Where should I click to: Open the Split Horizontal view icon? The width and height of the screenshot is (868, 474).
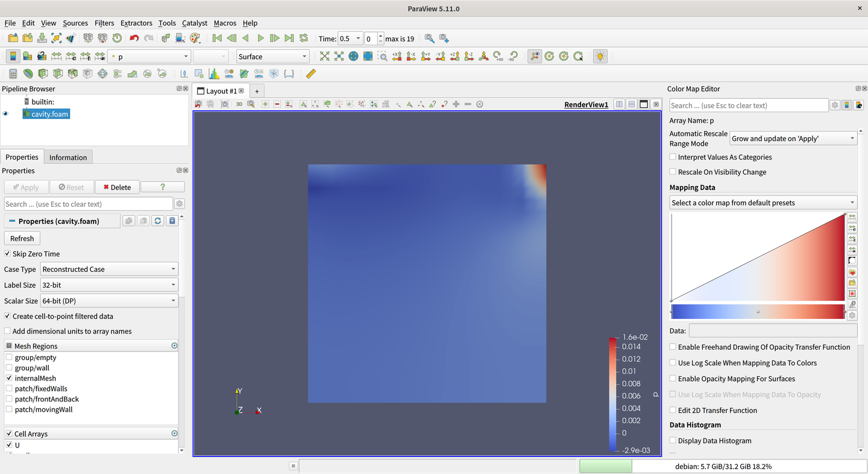pos(619,104)
